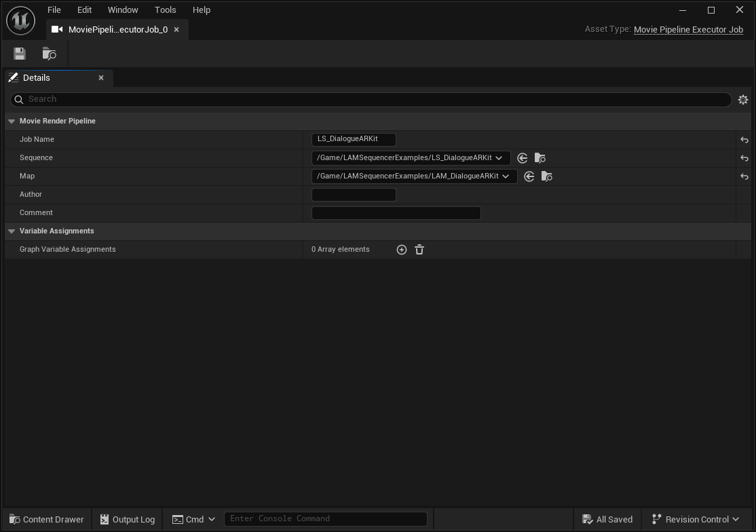756x532 pixels.
Task: Open the Revision Control dropdown
Action: pyautogui.click(x=695, y=520)
